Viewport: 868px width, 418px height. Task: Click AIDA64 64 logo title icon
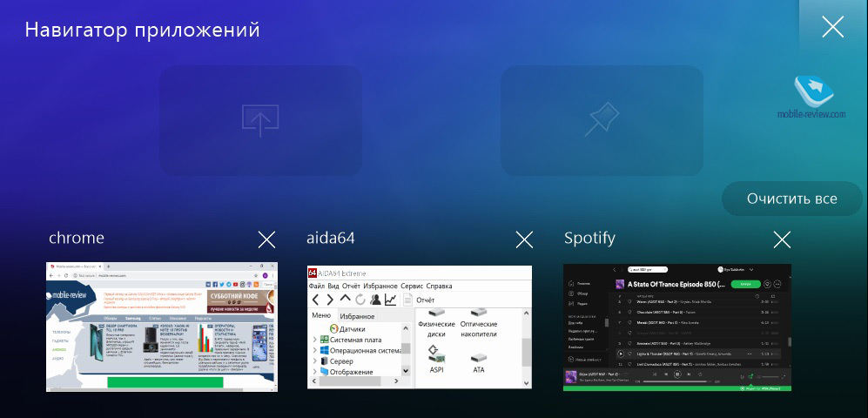point(313,273)
